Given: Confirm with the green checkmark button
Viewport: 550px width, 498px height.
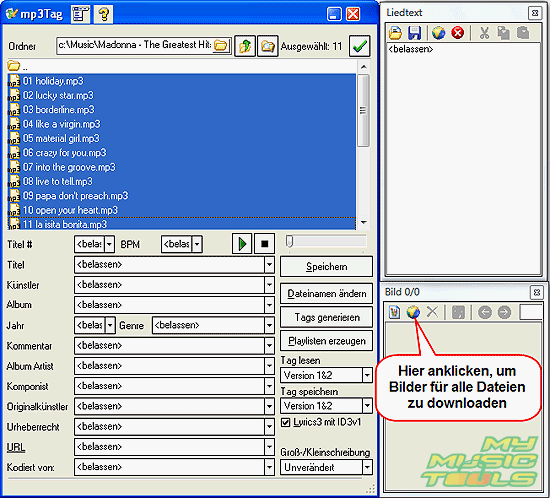Looking at the screenshot, I should coord(360,46).
